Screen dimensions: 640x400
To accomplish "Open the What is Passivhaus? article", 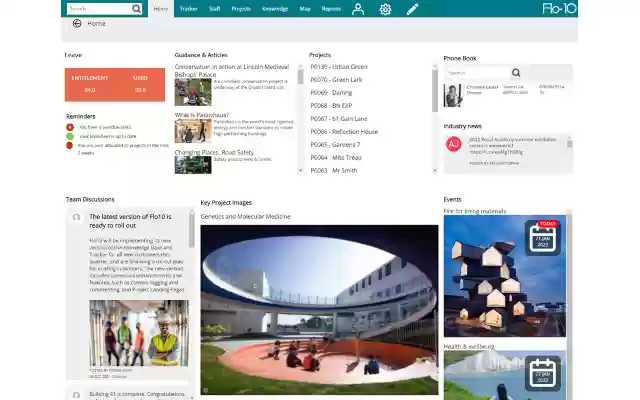I will (x=202, y=115).
